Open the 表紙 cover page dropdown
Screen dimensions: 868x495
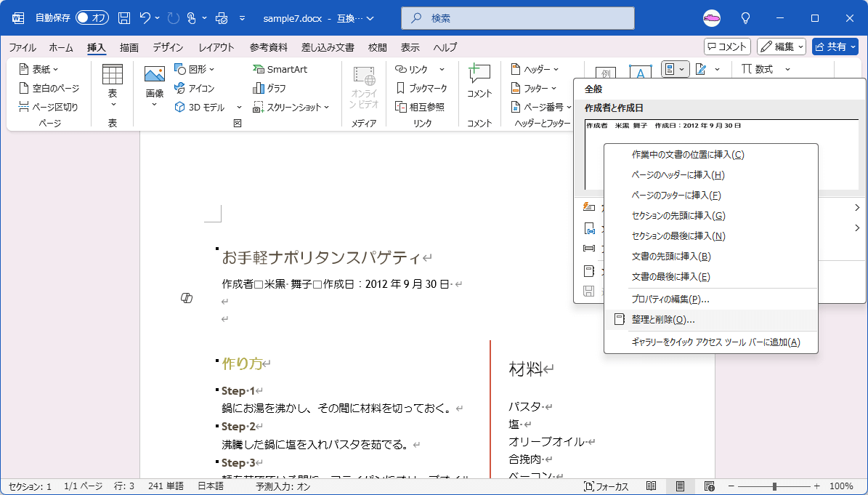click(38, 69)
